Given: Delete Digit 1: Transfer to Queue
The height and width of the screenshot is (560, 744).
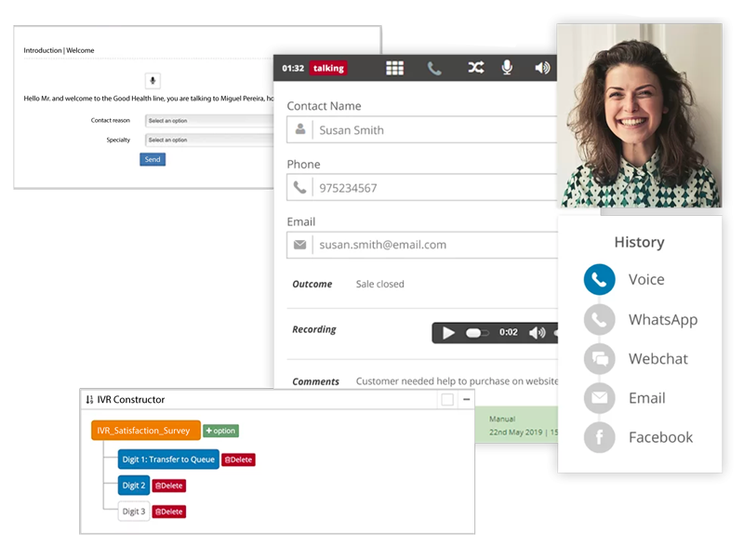Looking at the screenshot, I should tap(238, 460).
